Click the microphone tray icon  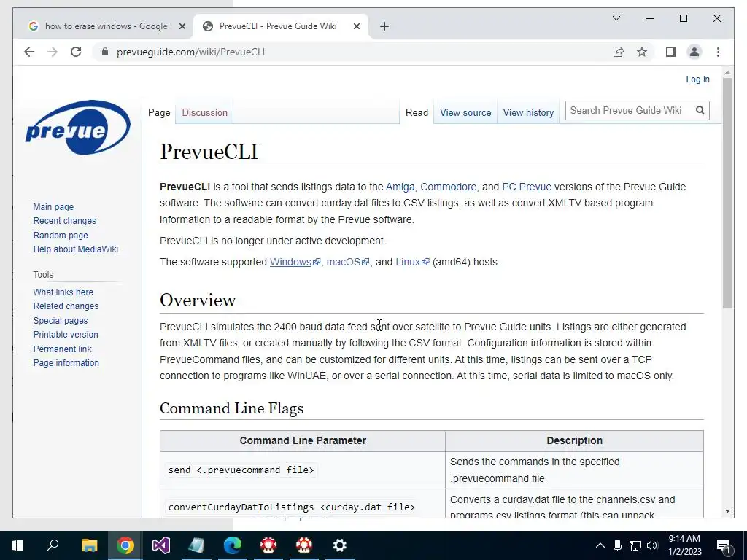[x=617, y=545]
